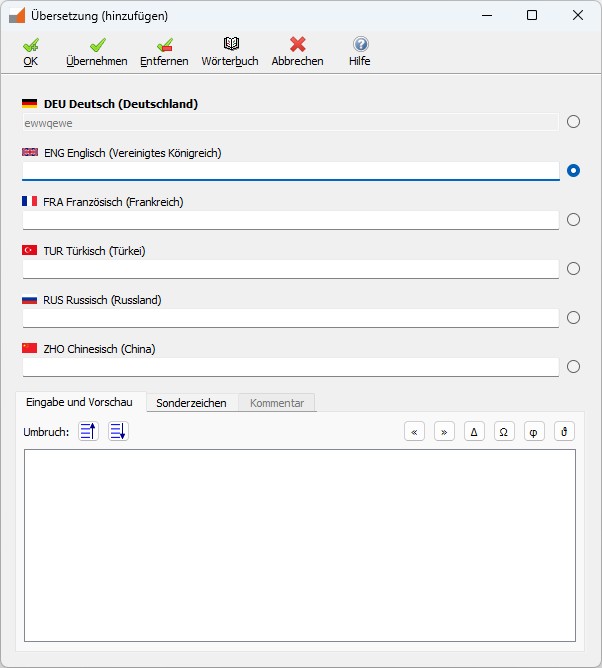This screenshot has width=602, height=668.
Task: Insert the right guillemet » character
Action: 445,432
